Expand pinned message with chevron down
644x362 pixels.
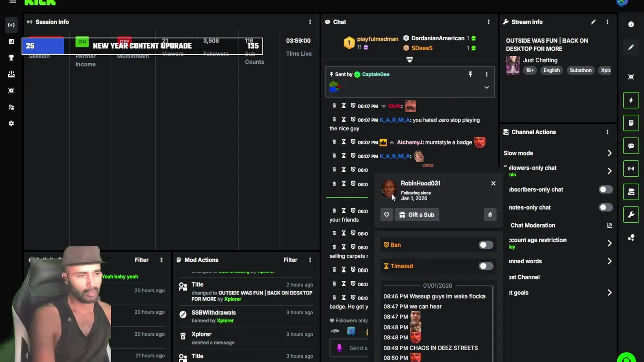tap(486, 87)
